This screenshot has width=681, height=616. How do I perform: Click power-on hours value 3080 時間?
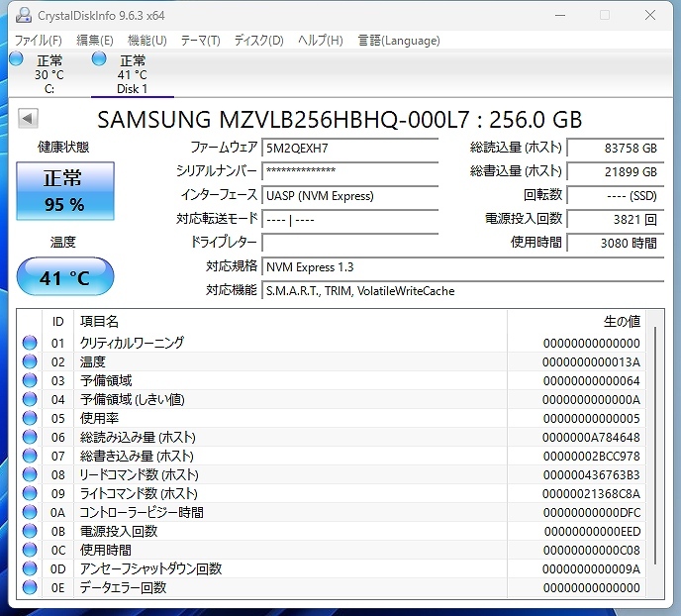616,243
